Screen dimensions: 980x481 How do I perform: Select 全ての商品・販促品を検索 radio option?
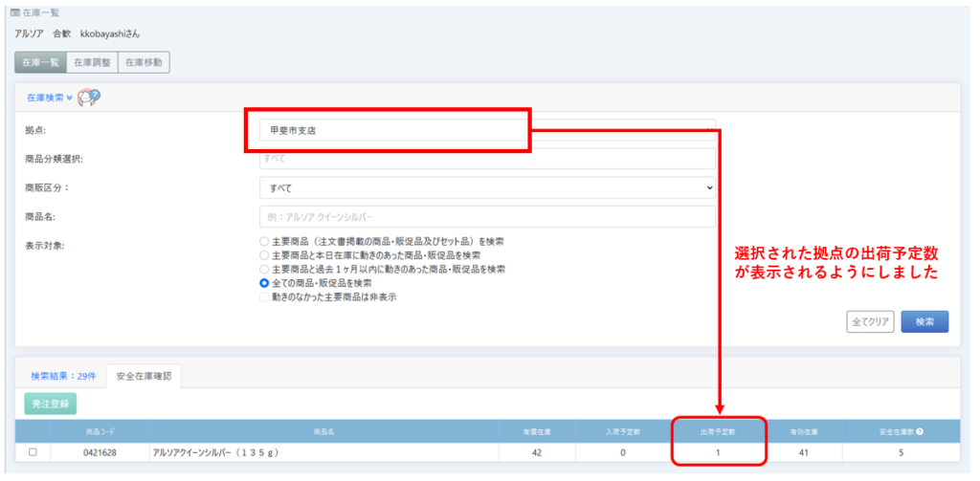265,284
